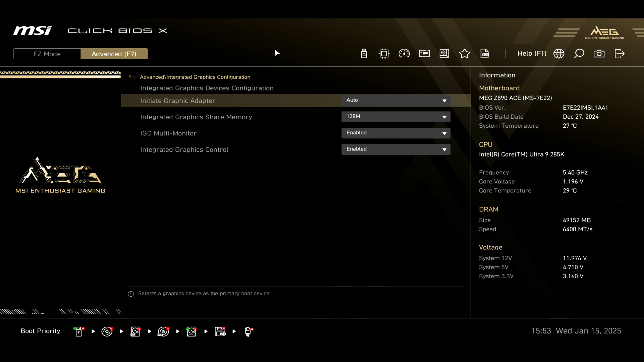Click the CPU chip icon in toolbar

384,54
